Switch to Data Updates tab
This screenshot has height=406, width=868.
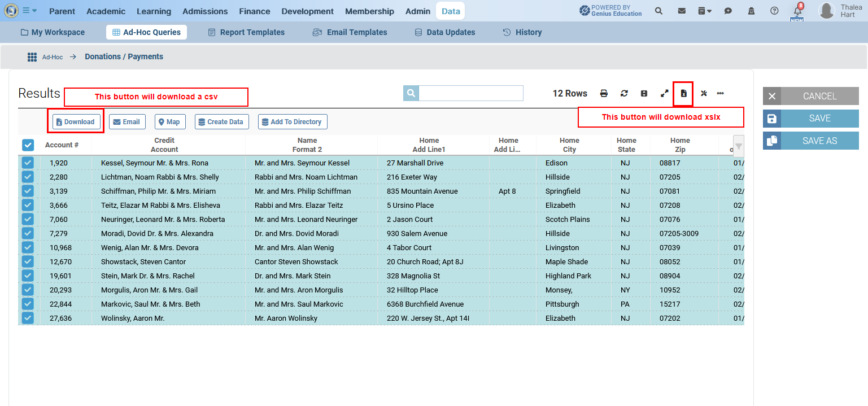coord(445,32)
